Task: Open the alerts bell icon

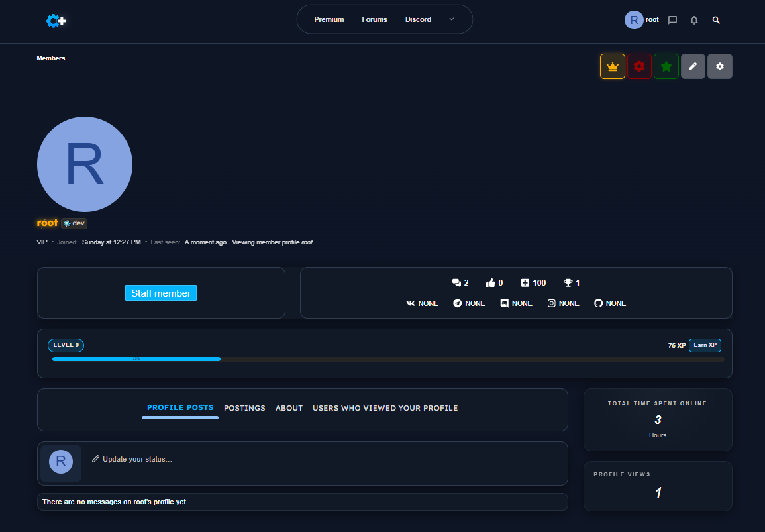Action: [x=694, y=20]
